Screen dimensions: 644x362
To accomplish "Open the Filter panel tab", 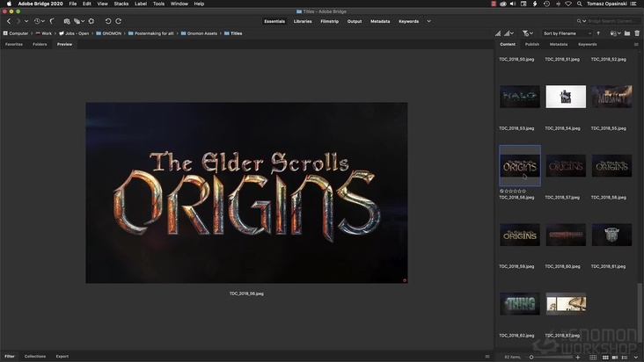I will coord(10,356).
